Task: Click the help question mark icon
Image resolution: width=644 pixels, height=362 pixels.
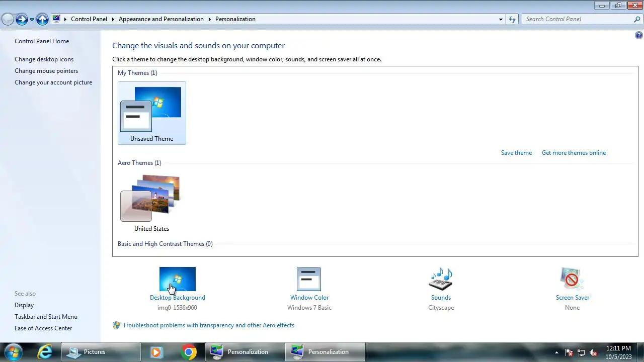Action: tap(638, 36)
